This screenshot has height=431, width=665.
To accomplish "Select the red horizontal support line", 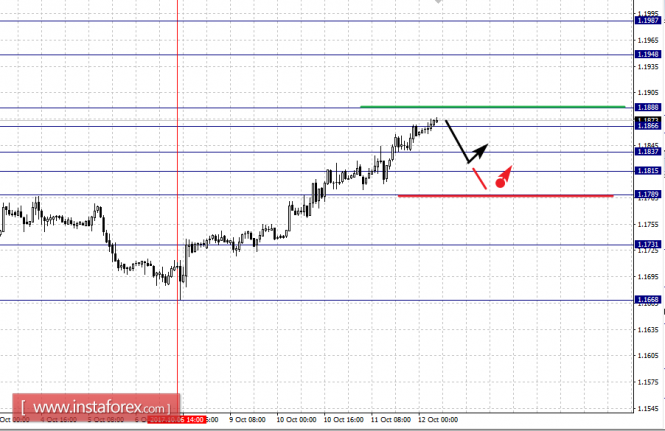I will pyautogui.click(x=505, y=195).
